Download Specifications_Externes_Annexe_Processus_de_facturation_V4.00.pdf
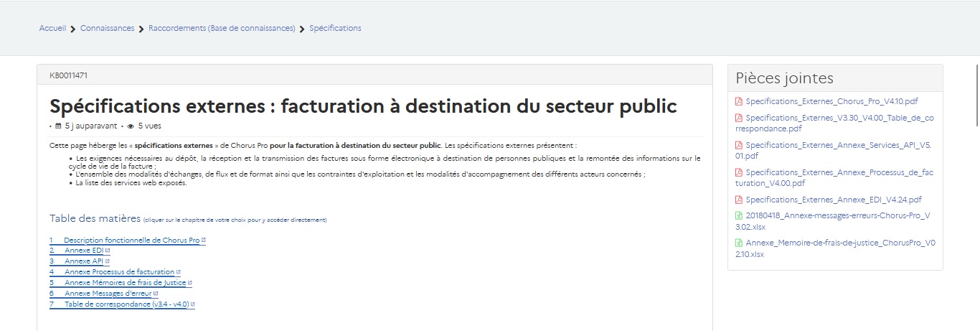This screenshot has height=331, width=980. click(x=835, y=177)
